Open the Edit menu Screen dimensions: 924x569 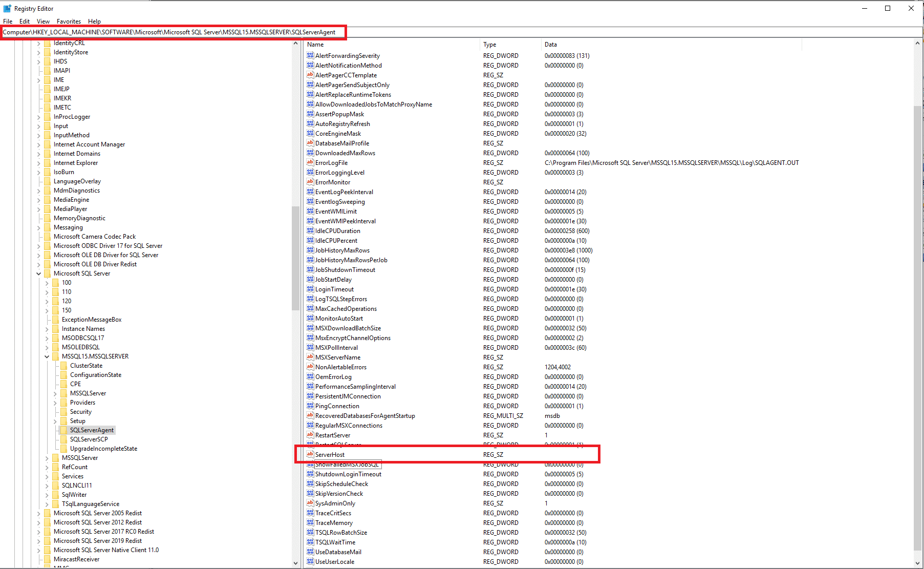click(24, 22)
